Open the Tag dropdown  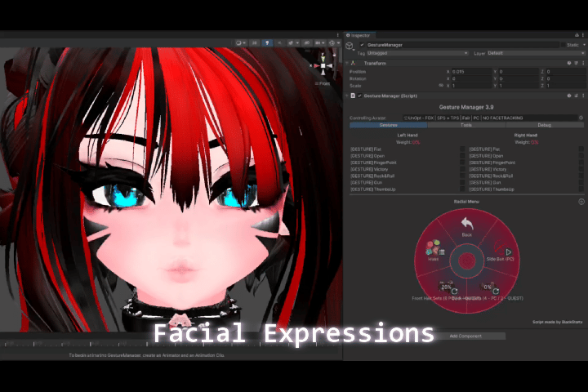point(418,53)
